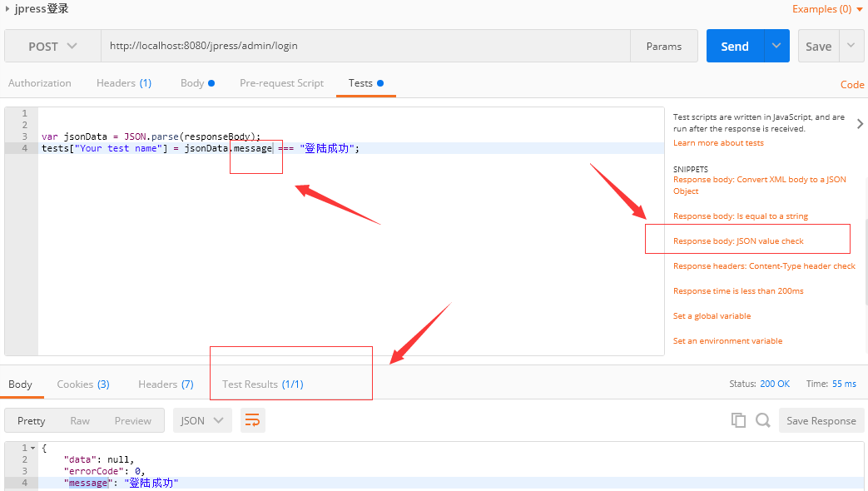Open the response Headers (7) tab
The height and width of the screenshot is (491, 868).
tap(166, 384)
